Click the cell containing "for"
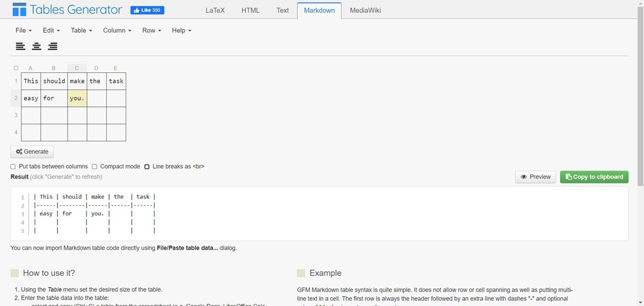 point(54,98)
